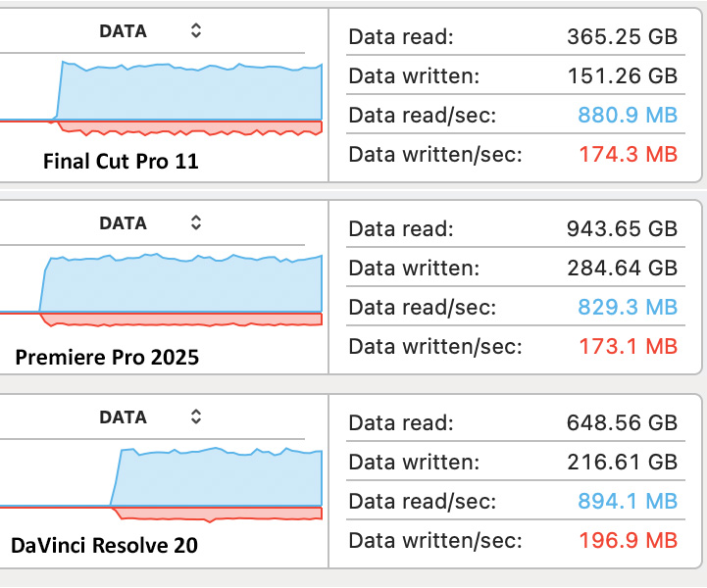Click the Premiere Pro 2025 label
The width and height of the screenshot is (707, 588).
[x=107, y=357]
